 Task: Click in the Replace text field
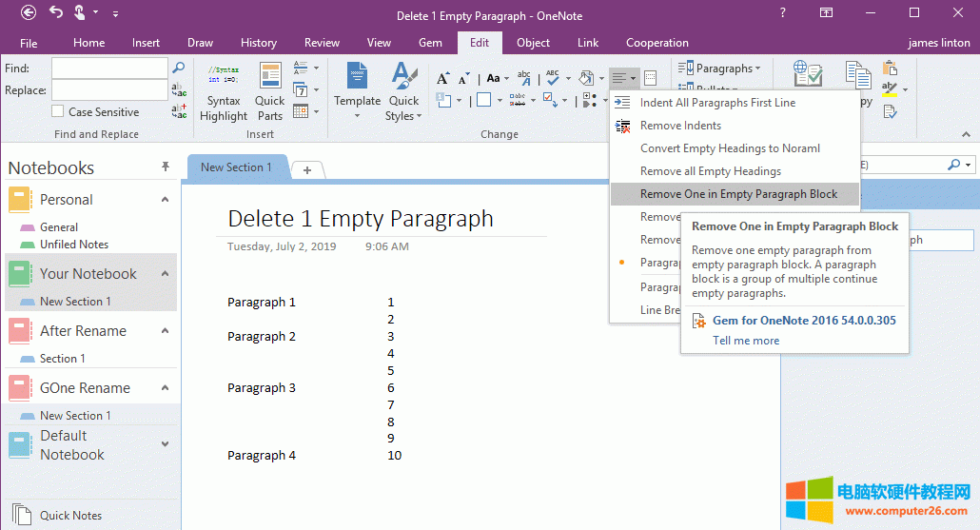pos(108,90)
